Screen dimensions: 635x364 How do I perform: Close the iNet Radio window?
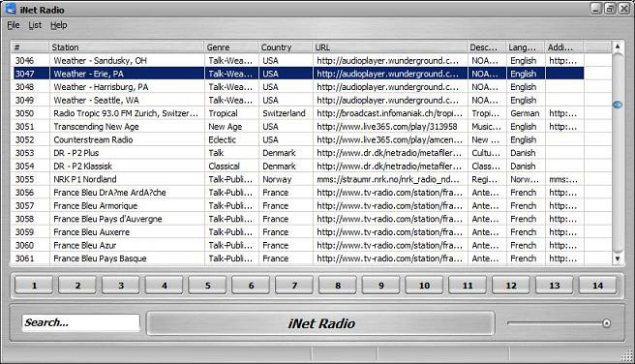pos(624,9)
